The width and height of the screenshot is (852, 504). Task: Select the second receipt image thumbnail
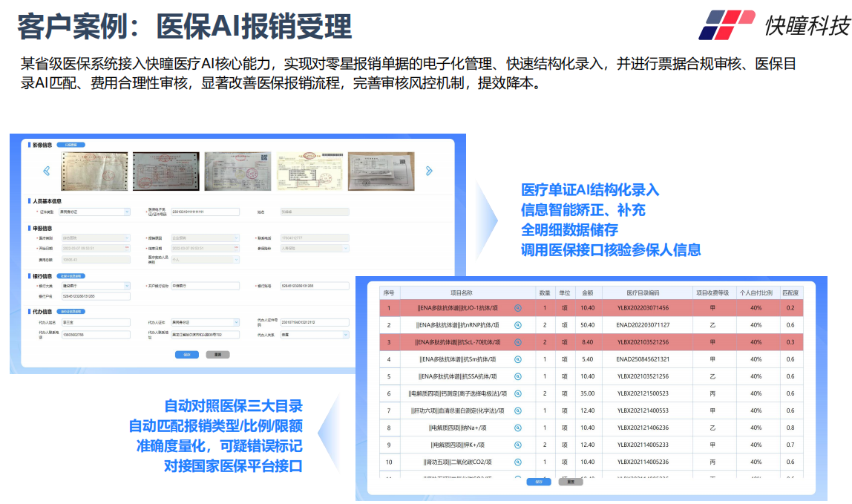coord(166,171)
